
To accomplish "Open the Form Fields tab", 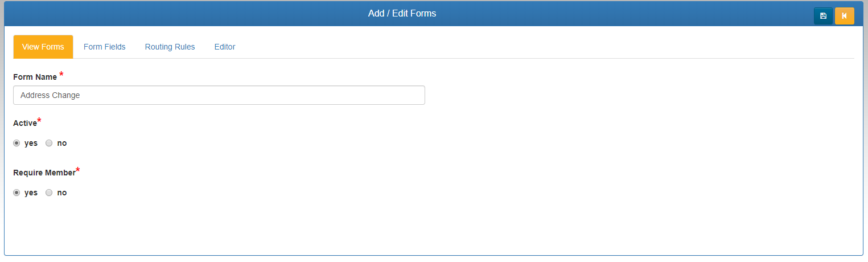I will 105,47.
